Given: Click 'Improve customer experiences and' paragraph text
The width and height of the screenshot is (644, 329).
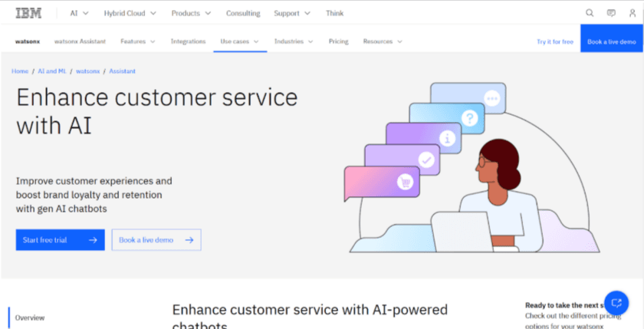Looking at the screenshot, I should [94, 181].
